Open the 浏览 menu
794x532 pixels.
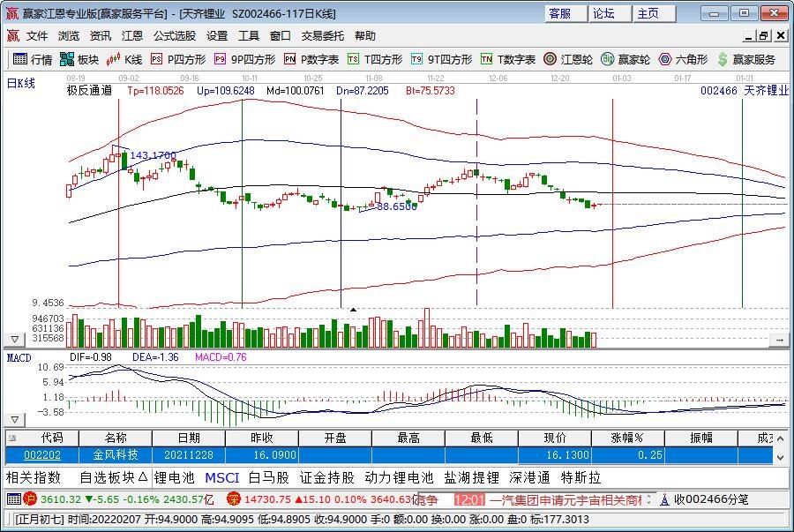68,35
